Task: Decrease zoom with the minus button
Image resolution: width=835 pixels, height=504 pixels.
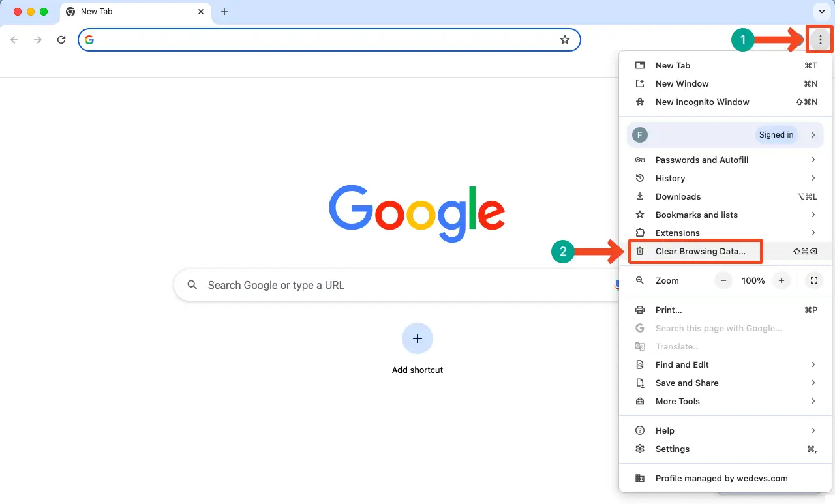Action: pyautogui.click(x=723, y=280)
